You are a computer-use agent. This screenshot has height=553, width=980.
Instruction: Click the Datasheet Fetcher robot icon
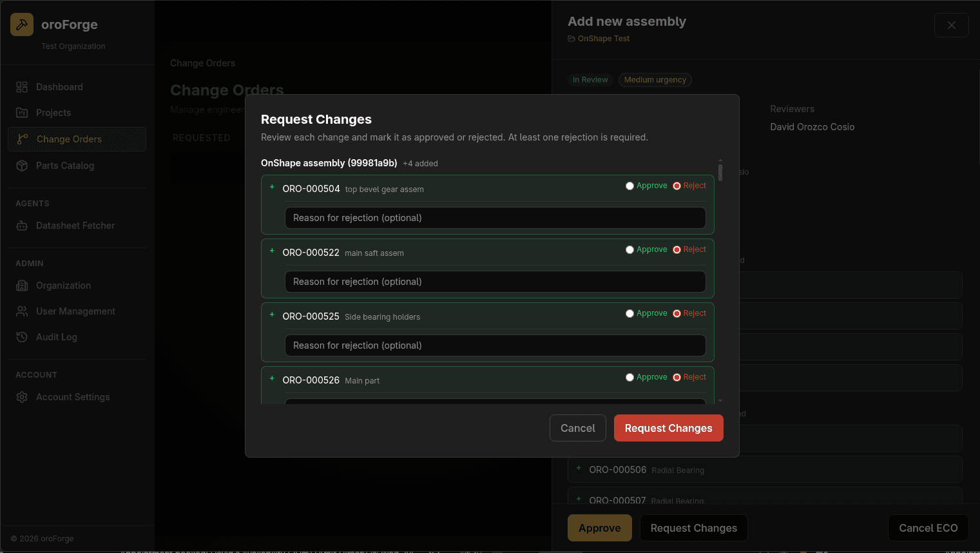point(22,226)
